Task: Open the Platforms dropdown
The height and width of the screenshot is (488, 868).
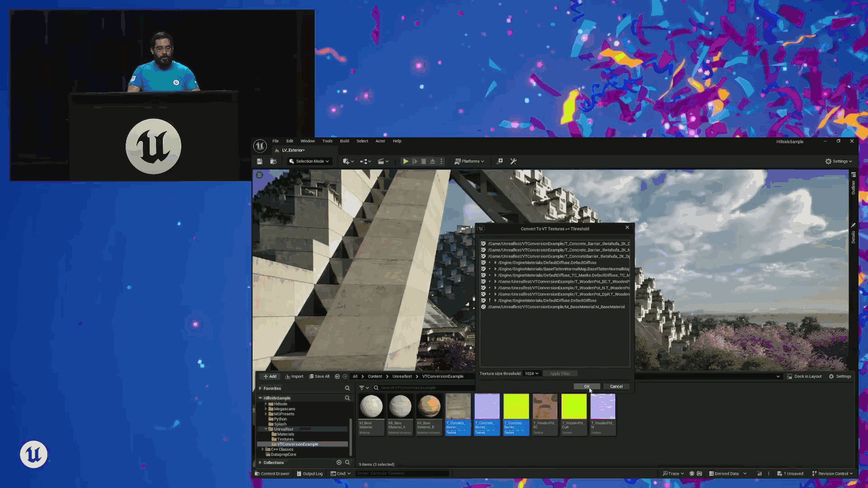Action: tap(469, 161)
